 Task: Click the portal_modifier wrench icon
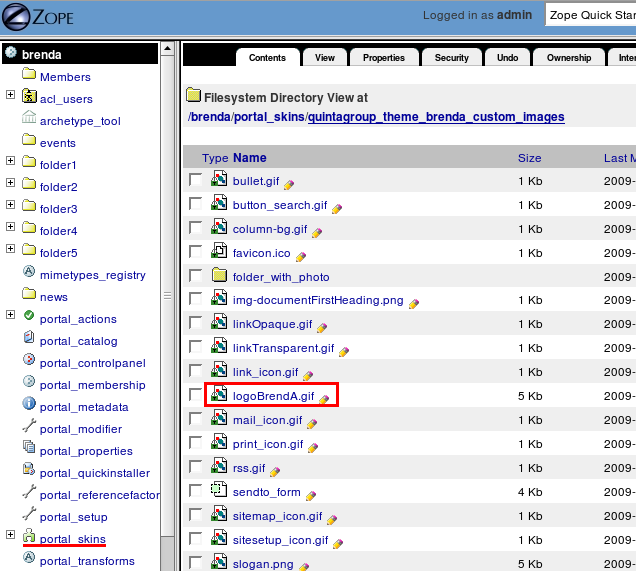coord(29,425)
